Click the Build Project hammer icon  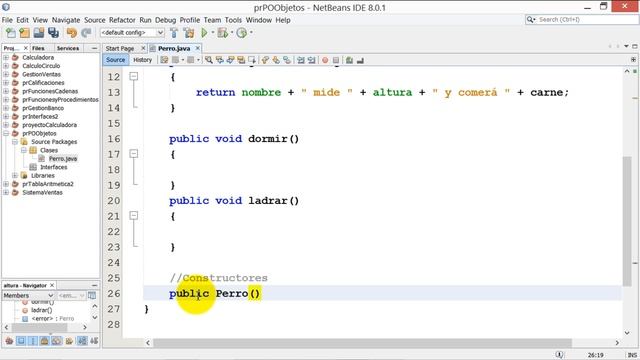[x=174, y=33]
